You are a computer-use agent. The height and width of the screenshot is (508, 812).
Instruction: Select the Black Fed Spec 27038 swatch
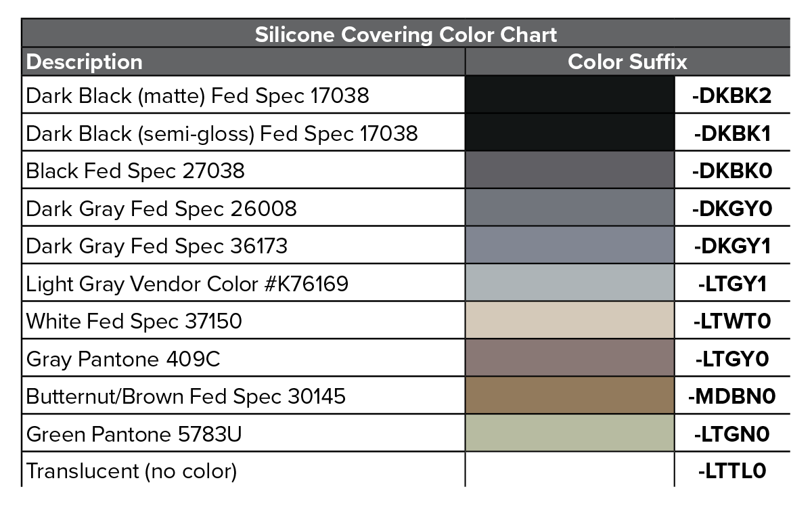point(570,171)
